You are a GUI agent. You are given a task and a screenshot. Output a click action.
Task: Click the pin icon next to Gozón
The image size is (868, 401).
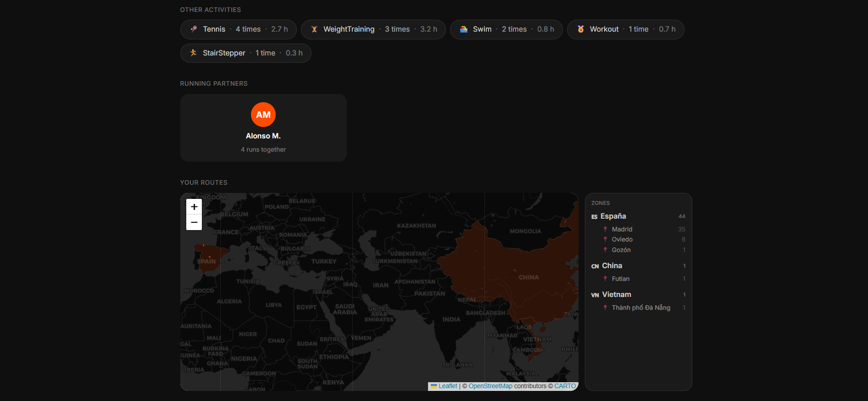point(605,250)
